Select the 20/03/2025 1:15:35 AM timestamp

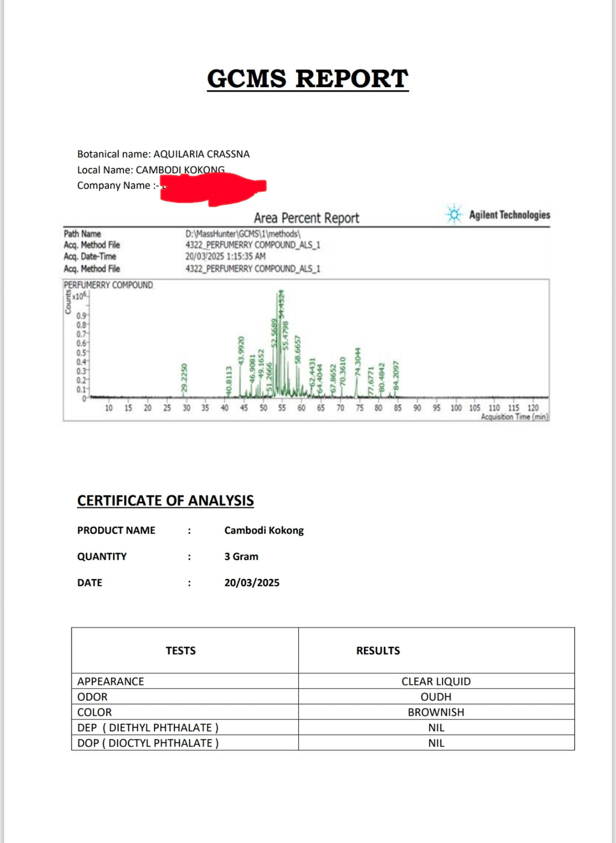[x=225, y=256]
